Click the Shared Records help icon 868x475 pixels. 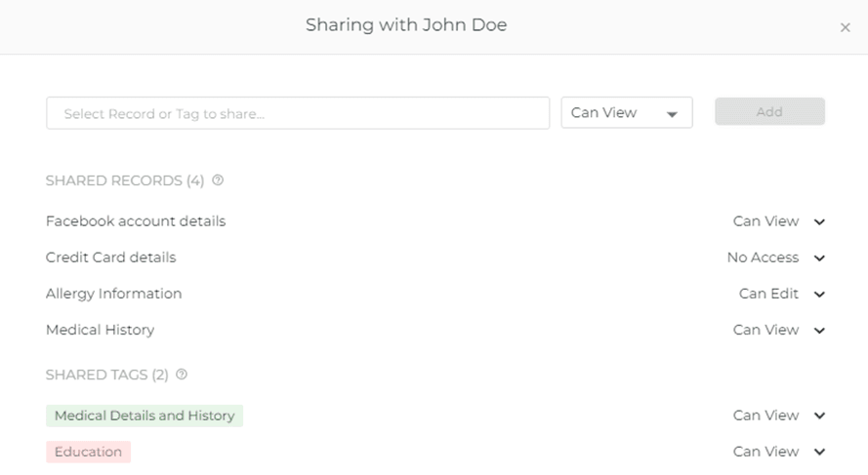point(218,180)
